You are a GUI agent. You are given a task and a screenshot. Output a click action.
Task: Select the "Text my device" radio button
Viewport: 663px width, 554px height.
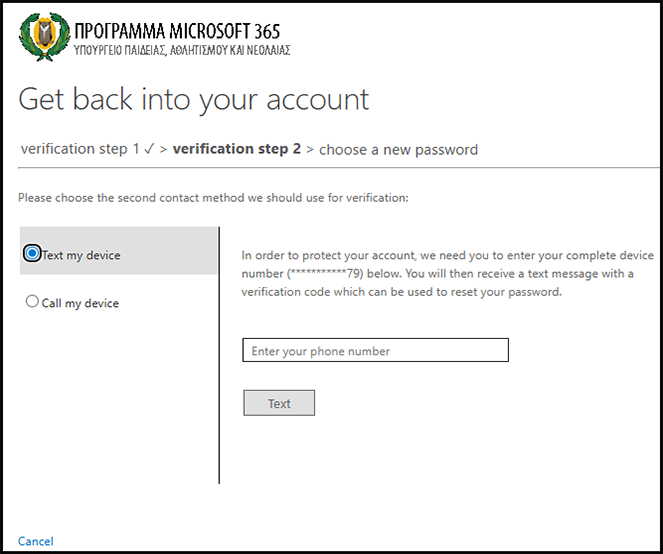click(33, 254)
